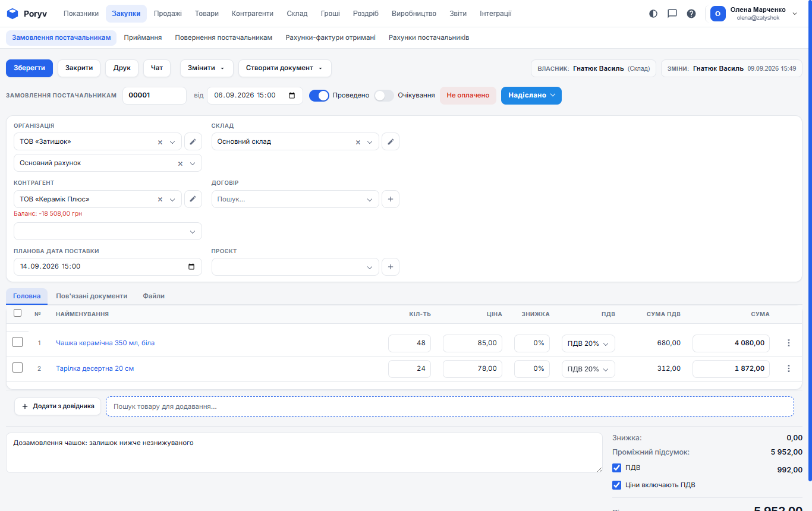Select checkbox for Тарілка десертна row
This screenshot has height=511, width=812.
pos(18,368)
